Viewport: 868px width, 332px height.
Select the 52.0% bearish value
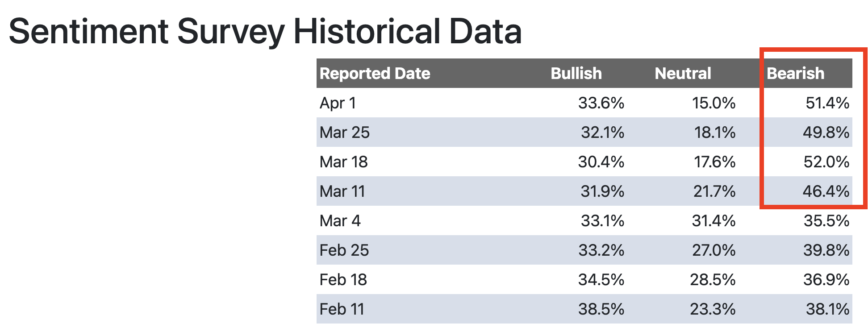tap(826, 162)
